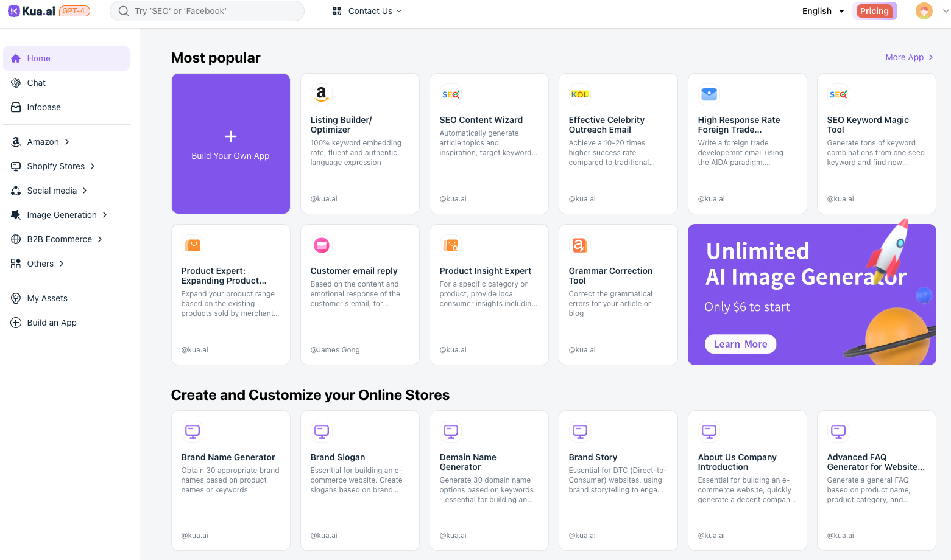Viewport: 951px width, 560px height.
Task: Click the KOL icon on Effective Celebrity Outreach Email
Action: tap(579, 94)
